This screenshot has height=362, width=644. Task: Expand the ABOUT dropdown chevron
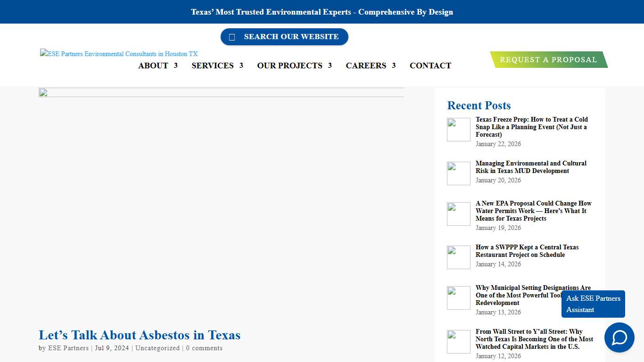(176, 66)
